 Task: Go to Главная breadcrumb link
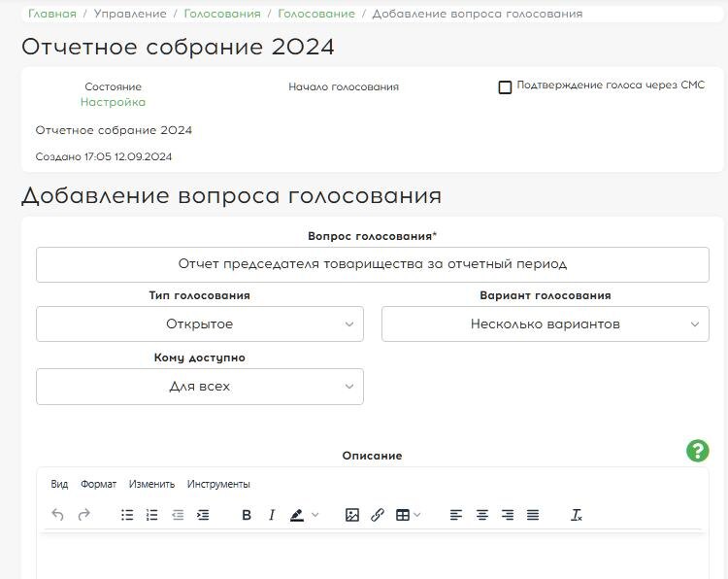point(52,14)
